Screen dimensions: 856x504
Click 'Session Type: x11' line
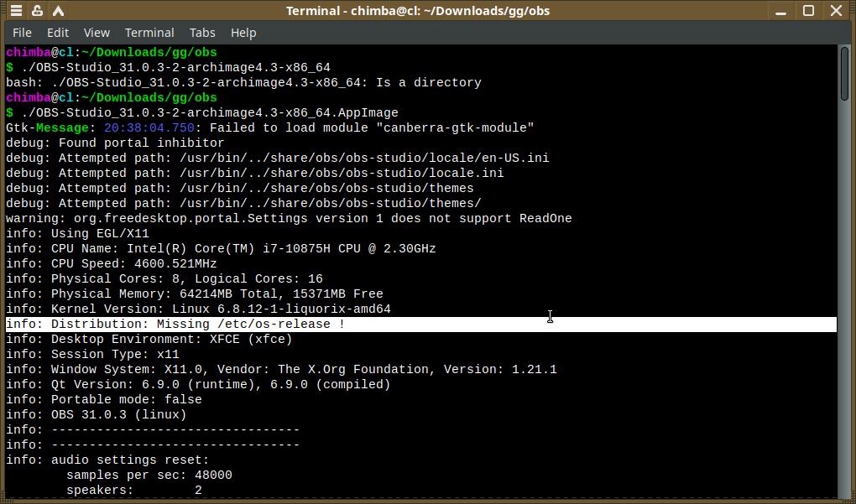[92, 355]
